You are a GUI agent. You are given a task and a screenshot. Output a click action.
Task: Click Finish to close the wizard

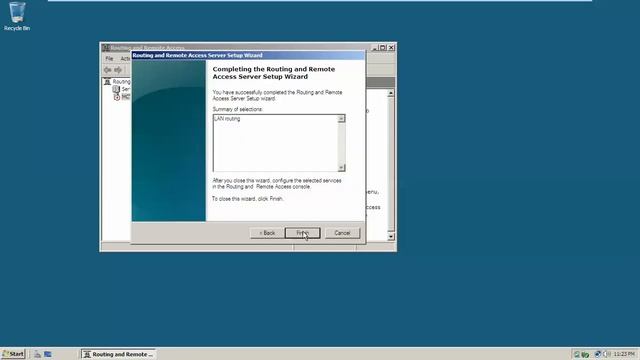click(x=302, y=233)
